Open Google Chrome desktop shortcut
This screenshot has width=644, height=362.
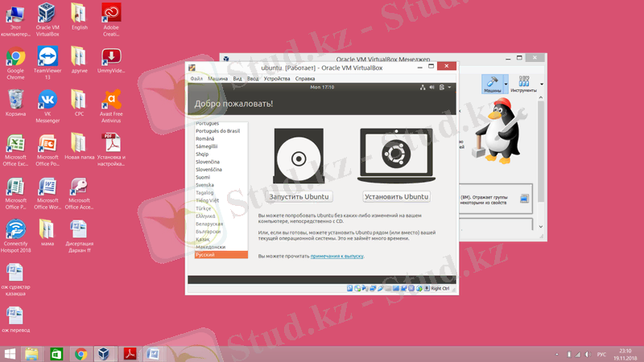pos(14,60)
